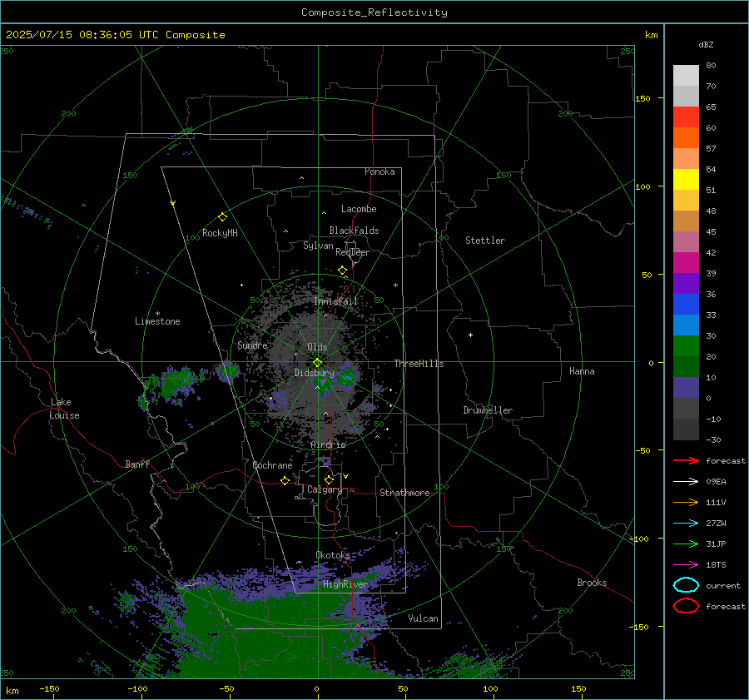This screenshot has height=700, width=749.
Task: Click the ThreeHills town label
Action: click(x=419, y=364)
